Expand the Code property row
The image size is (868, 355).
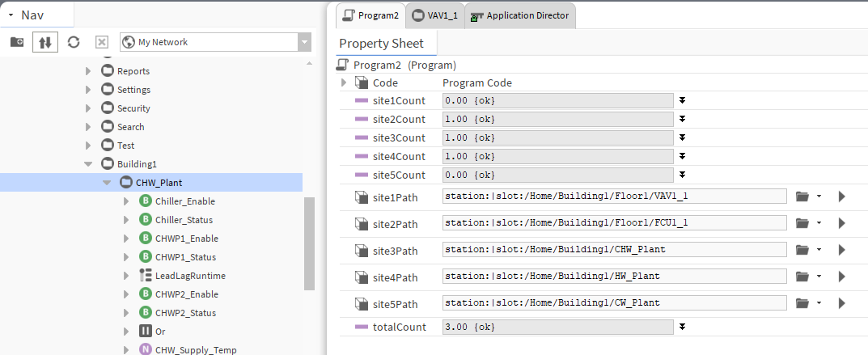344,82
